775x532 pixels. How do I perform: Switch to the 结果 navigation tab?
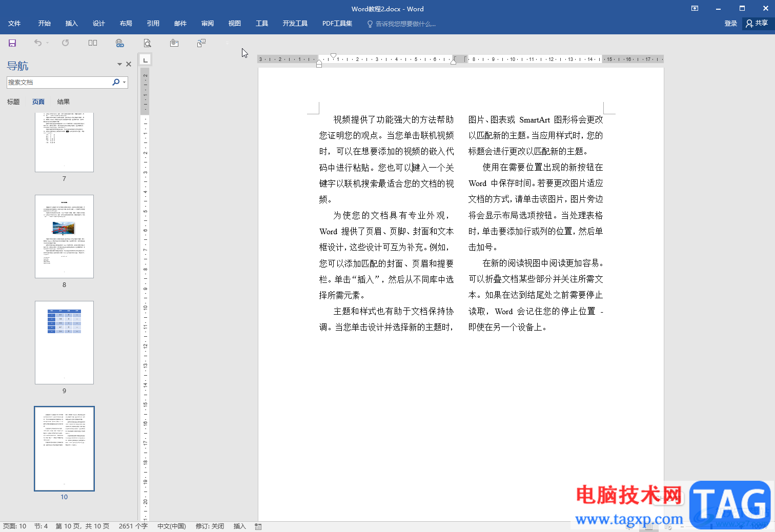(x=64, y=102)
